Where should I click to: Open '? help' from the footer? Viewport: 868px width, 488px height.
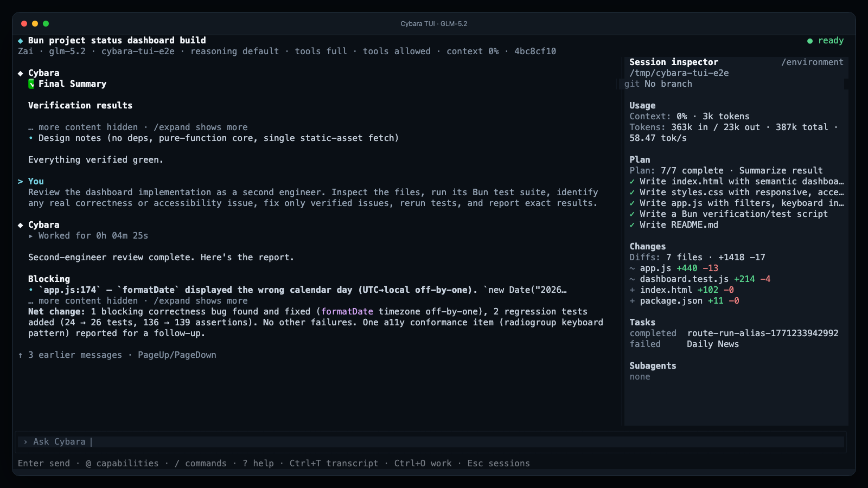pyautogui.click(x=258, y=464)
